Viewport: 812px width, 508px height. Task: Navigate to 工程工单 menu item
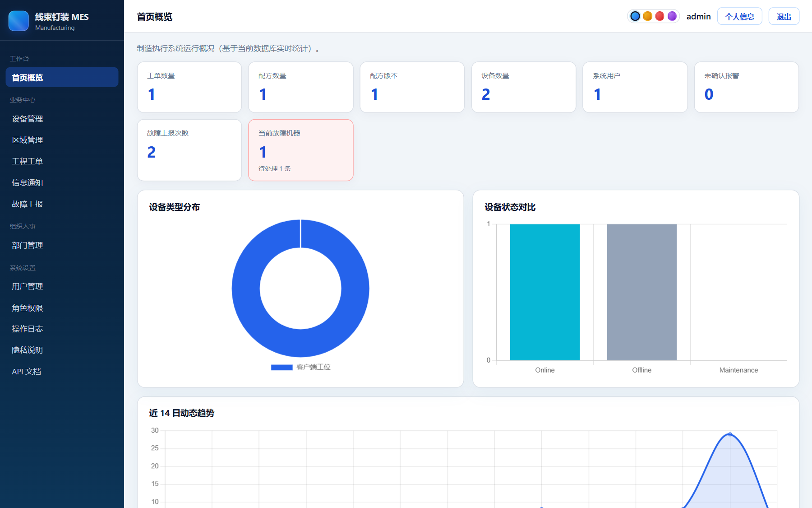tap(62, 161)
